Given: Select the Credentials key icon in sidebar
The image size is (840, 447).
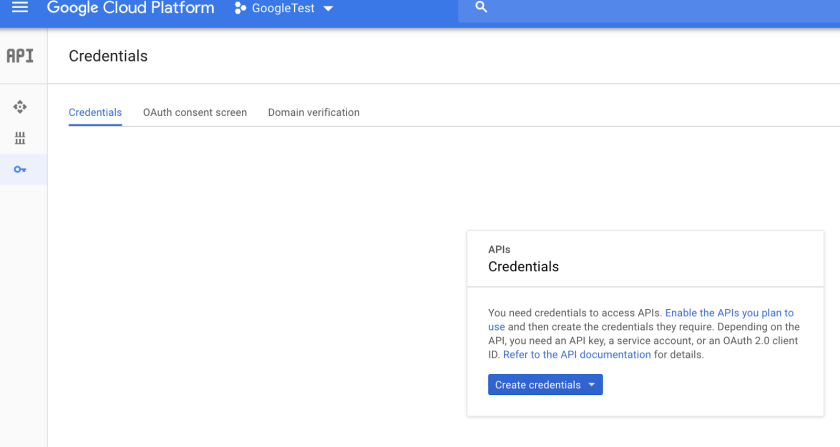Looking at the screenshot, I should coord(20,170).
